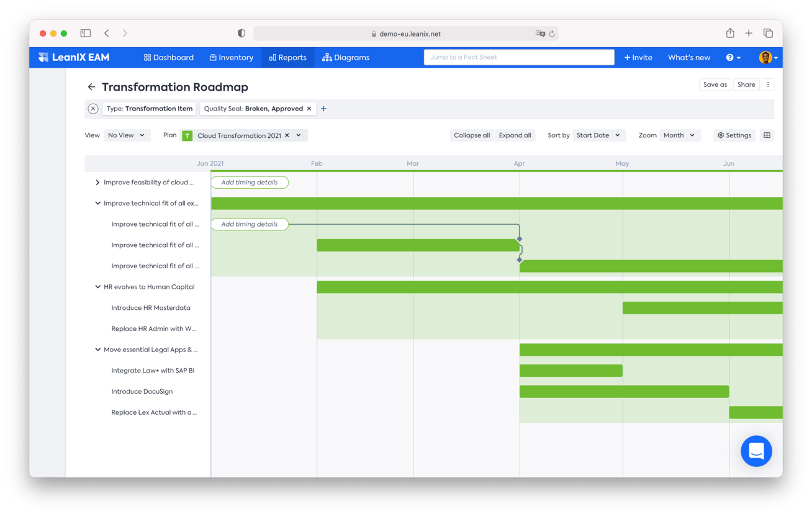The image size is (812, 516).
Task: Collapse the HR evolves to Human Capital group
Action: [97, 287]
